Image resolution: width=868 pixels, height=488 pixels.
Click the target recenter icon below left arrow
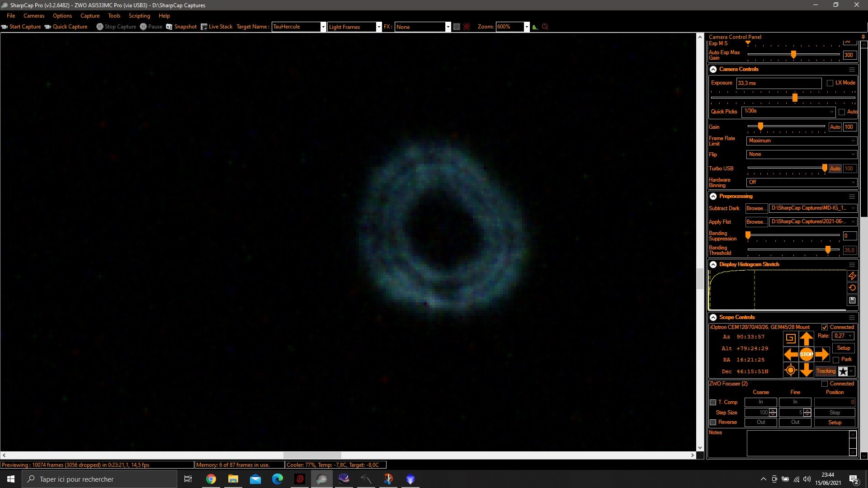point(790,371)
